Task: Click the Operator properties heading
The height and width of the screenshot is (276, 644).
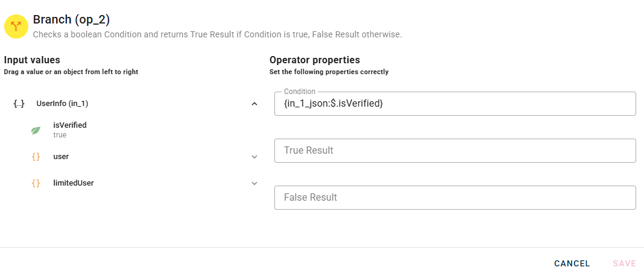Action: [x=315, y=60]
